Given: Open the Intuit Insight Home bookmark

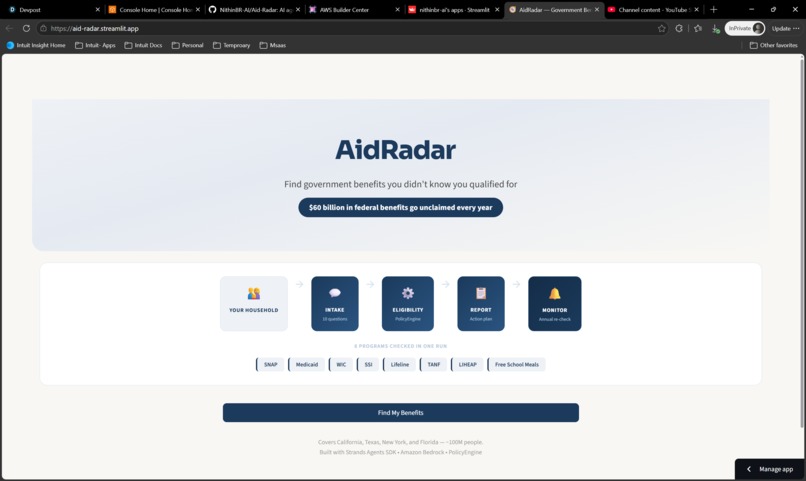Looking at the screenshot, I should click(x=36, y=45).
